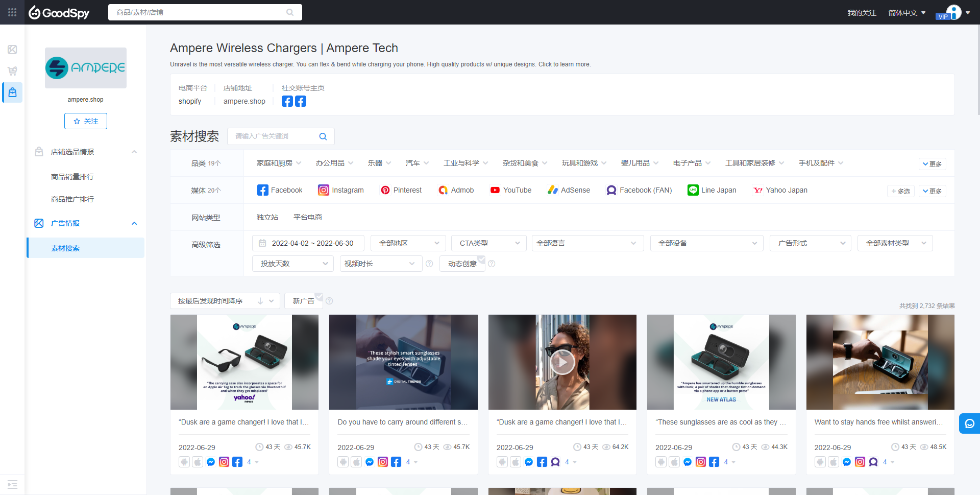Filter by Line Japan media

[712, 190]
